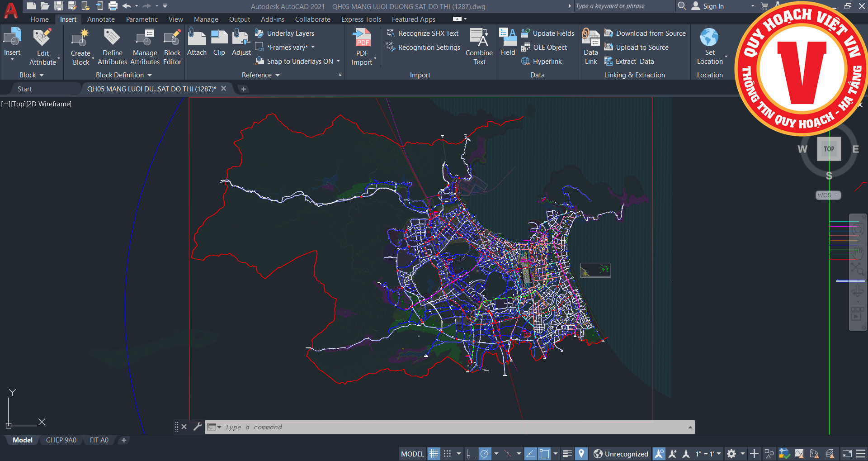868x461 pixels.
Task: Open the GHEP 9A0 layout tab
Action: click(61, 440)
